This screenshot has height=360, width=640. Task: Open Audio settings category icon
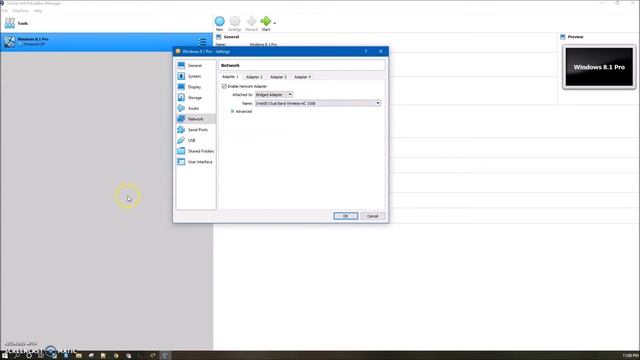pyautogui.click(x=181, y=108)
